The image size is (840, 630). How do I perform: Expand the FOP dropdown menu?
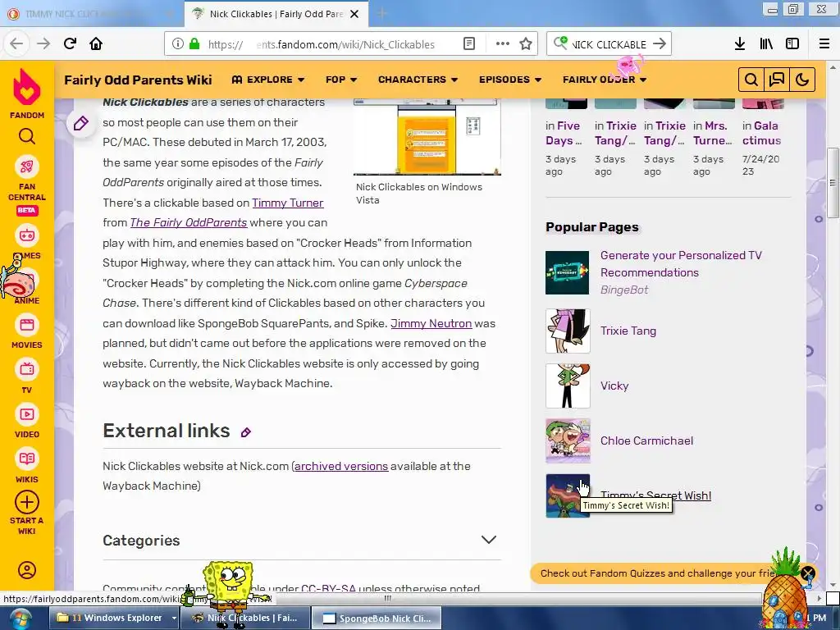click(x=341, y=80)
